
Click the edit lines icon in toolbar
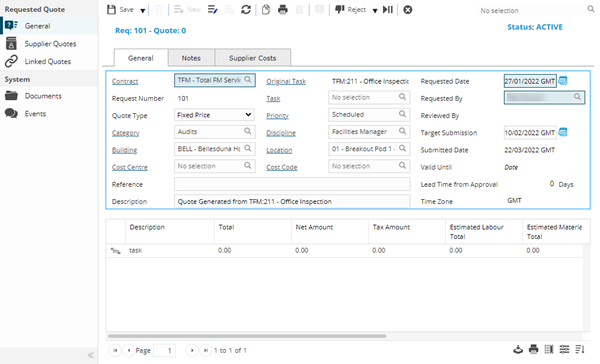click(212, 10)
